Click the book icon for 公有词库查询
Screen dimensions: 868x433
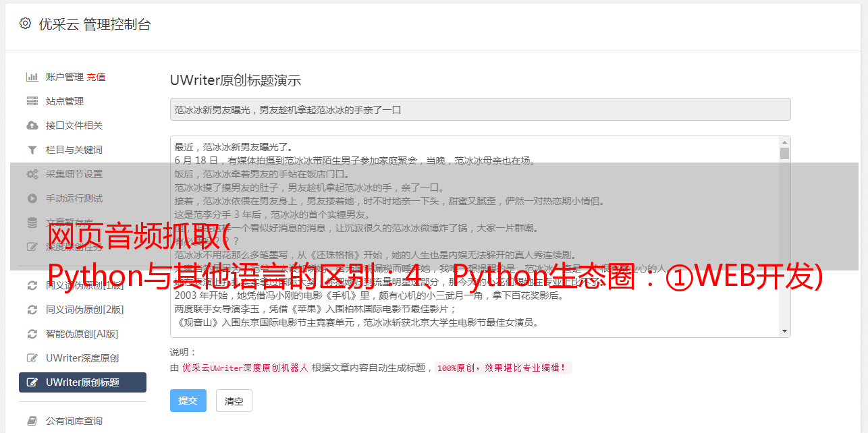click(x=32, y=421)
